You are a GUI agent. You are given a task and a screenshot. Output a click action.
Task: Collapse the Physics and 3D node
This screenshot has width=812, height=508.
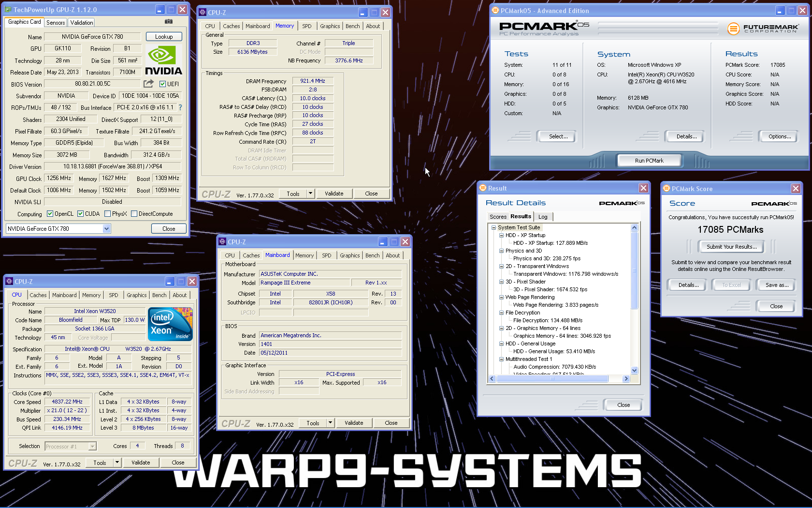tap(501, 251)
